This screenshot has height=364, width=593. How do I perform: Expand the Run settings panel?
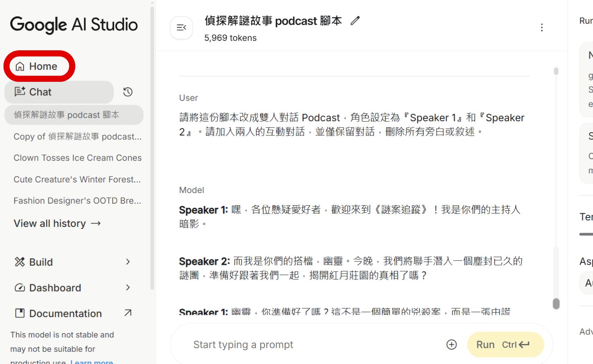586,20
